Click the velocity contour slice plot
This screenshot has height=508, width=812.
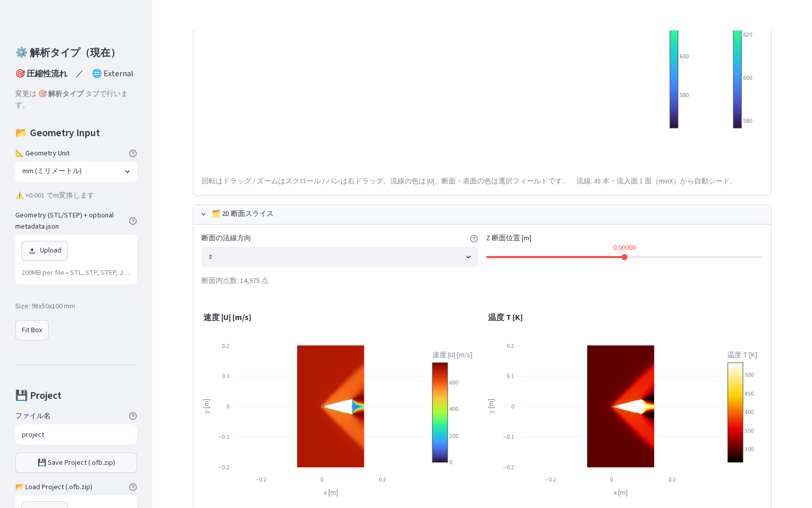point(330,406)
